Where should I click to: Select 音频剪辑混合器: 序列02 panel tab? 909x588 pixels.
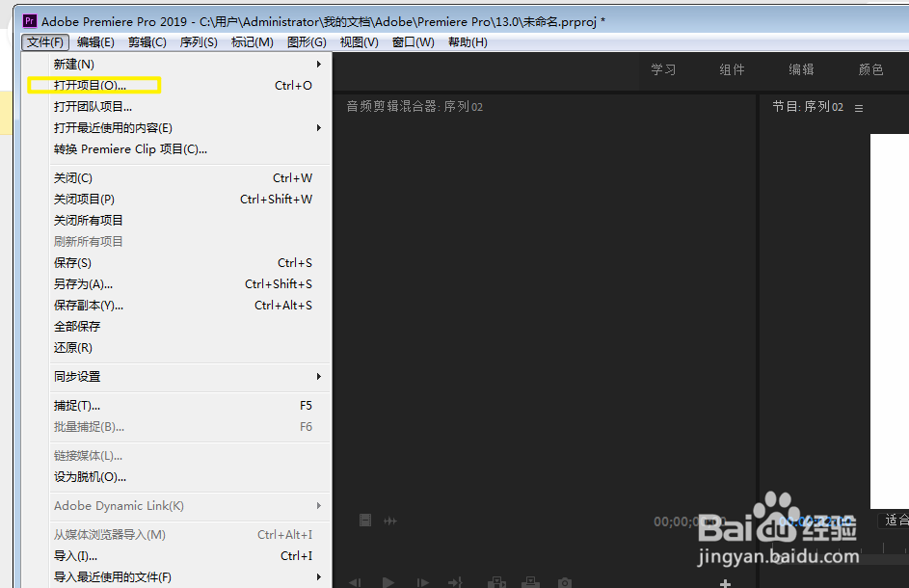[x=414, y=107]
